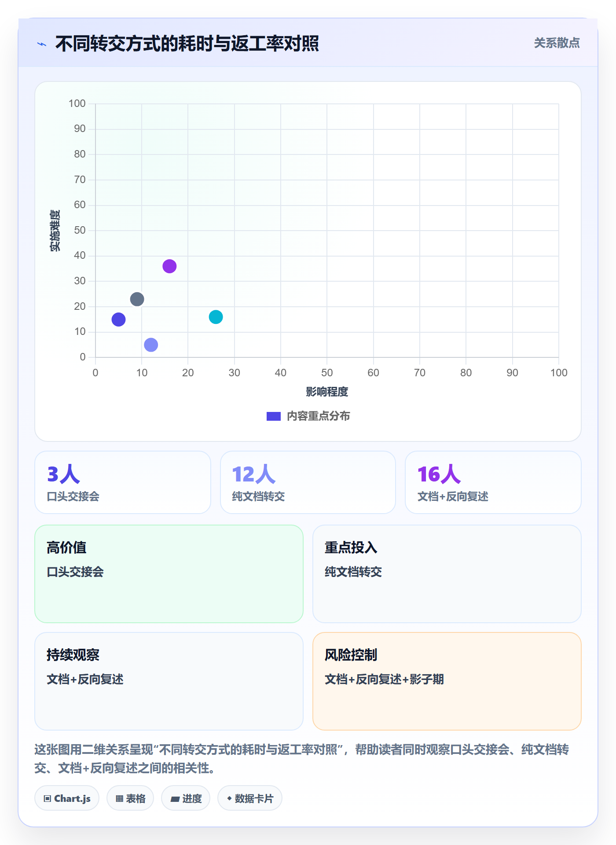This screenshot has height=845, width=616.
Task: Select the 12人 纯文档转交 stat card
Action: tap(308, 482)
